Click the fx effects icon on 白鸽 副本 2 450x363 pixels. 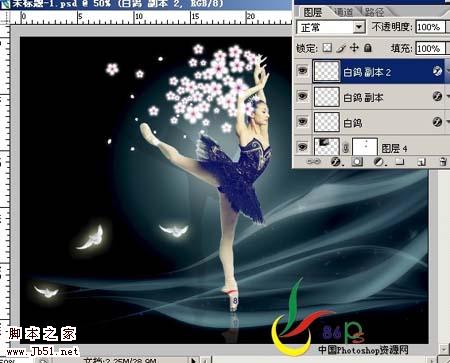pyautogui.click(x=437, y=71)
